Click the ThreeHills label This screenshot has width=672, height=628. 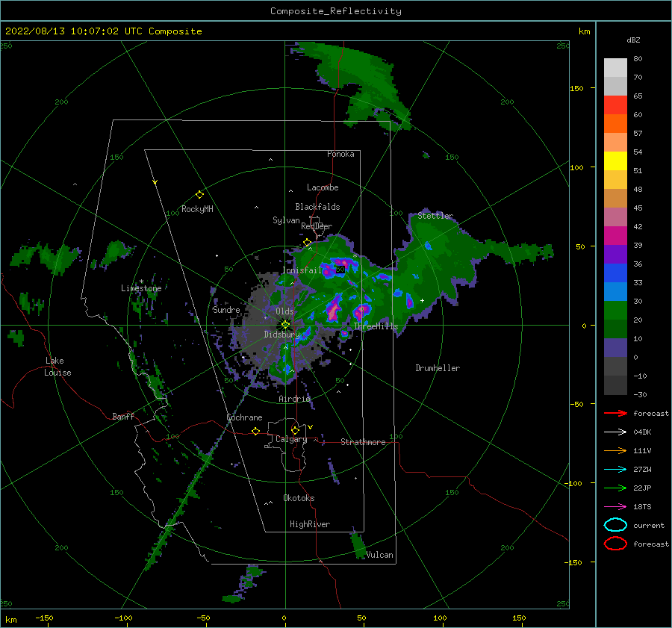376,326
